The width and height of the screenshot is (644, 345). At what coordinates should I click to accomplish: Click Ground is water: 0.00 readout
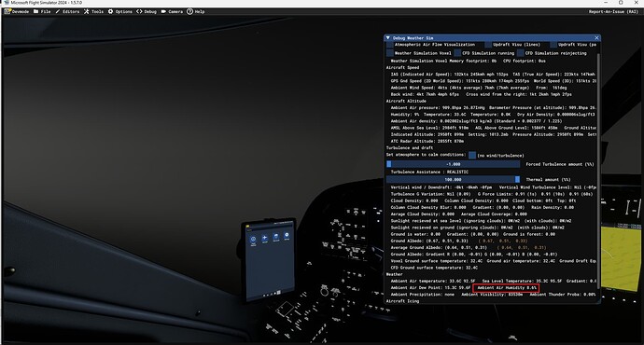[415, 234]
